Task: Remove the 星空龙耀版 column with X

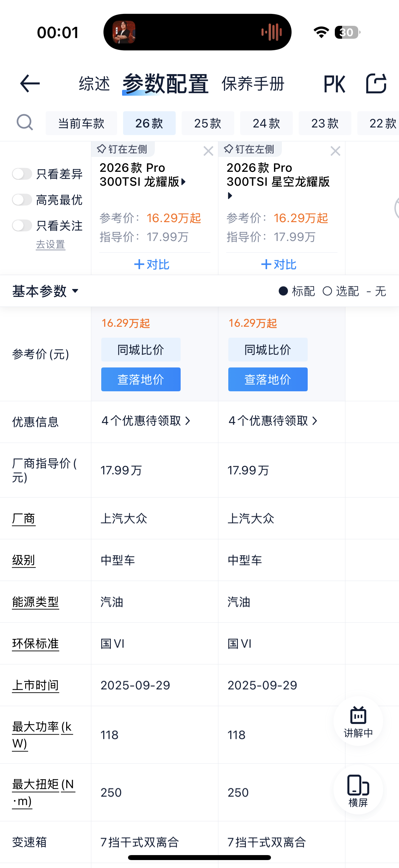Action: click(x=335, y=151)
